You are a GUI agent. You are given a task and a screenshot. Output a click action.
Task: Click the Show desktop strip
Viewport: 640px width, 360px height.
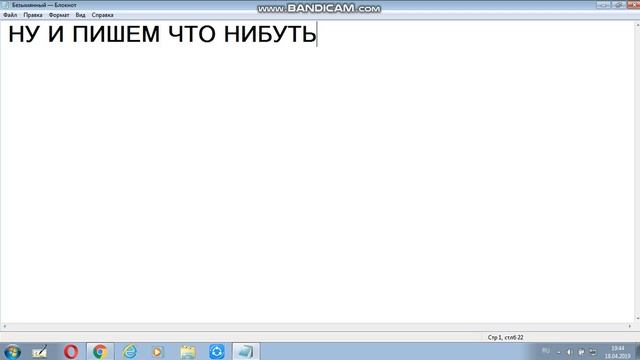click(x=637, y=352)
